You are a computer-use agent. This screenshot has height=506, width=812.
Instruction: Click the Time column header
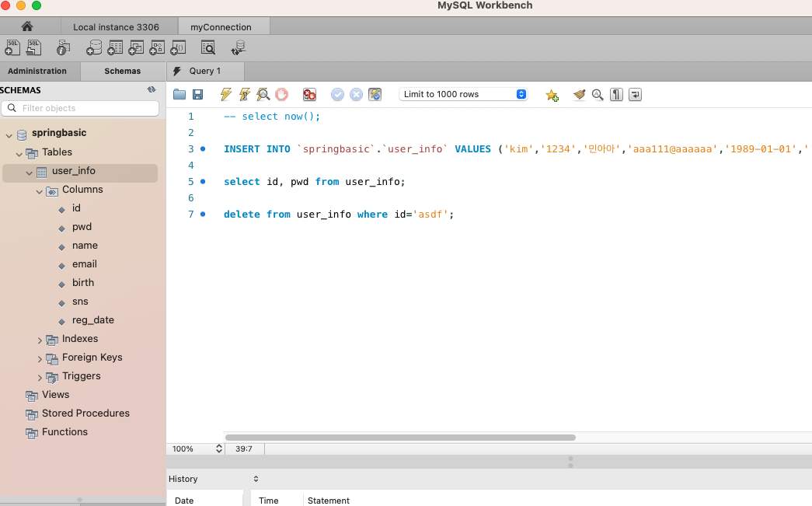[x=269, y=501]
